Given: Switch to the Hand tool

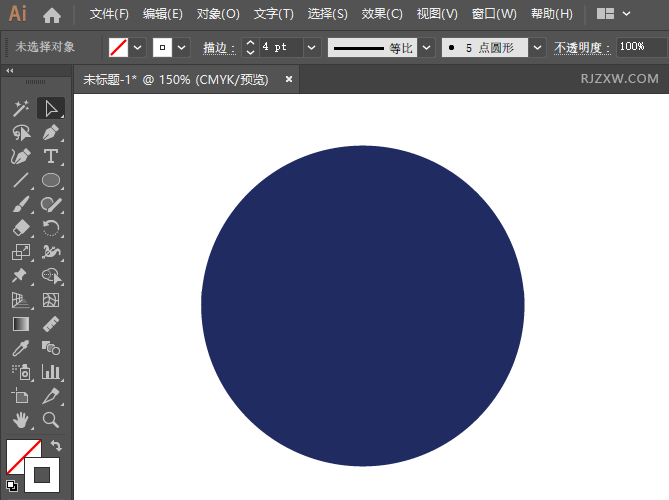Looking at the screenshot, I should tap(20, 420).
